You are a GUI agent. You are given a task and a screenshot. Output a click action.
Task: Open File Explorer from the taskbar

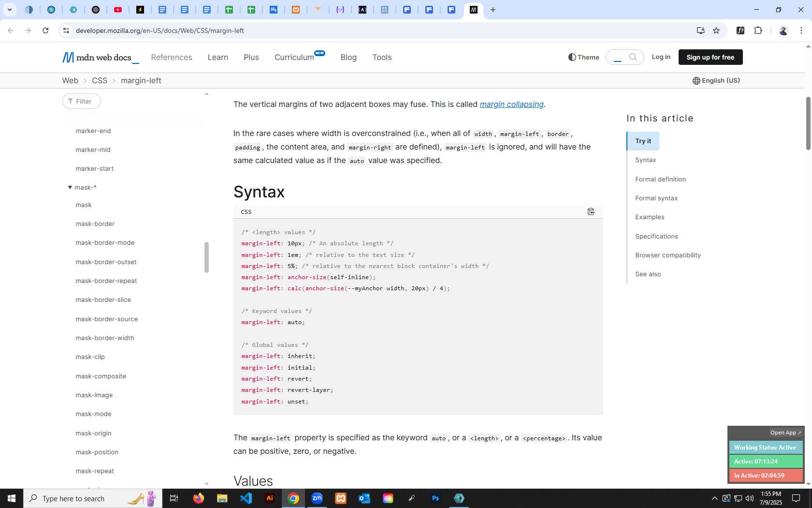(x=222, y=498)
